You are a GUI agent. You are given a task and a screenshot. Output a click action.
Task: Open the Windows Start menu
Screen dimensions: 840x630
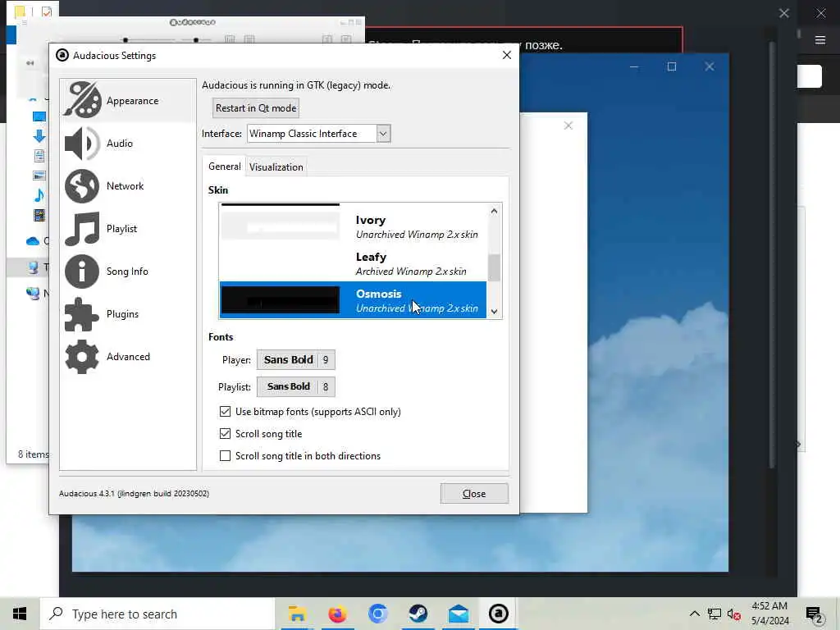coord(20,614)
